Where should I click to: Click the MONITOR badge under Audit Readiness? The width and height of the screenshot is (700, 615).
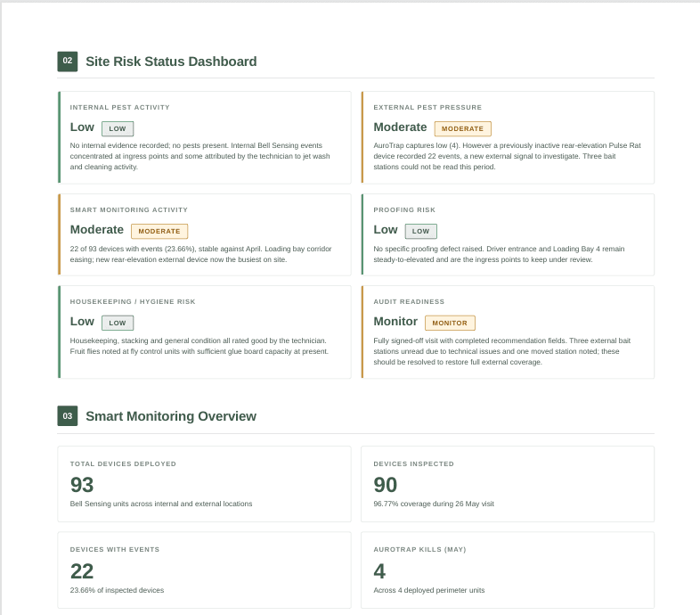pyautogui.click(x=450, y=323)
